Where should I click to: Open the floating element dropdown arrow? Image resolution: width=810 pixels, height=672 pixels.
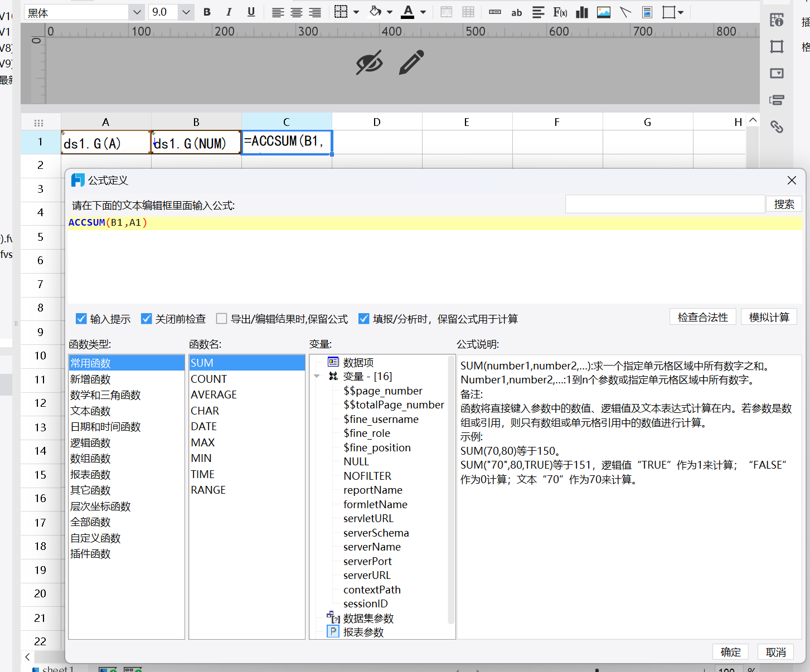click(681, 12)
